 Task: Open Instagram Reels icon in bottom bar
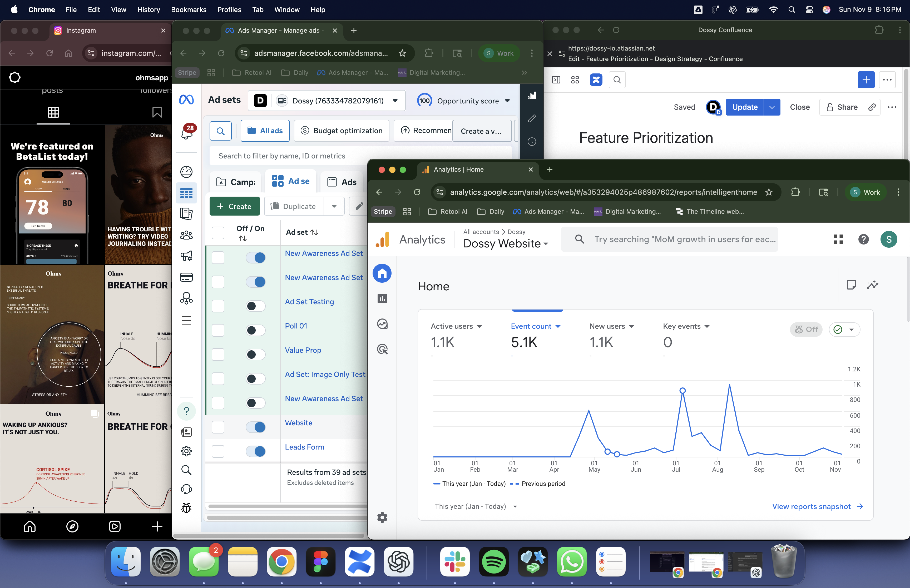[x=115, y=526]
